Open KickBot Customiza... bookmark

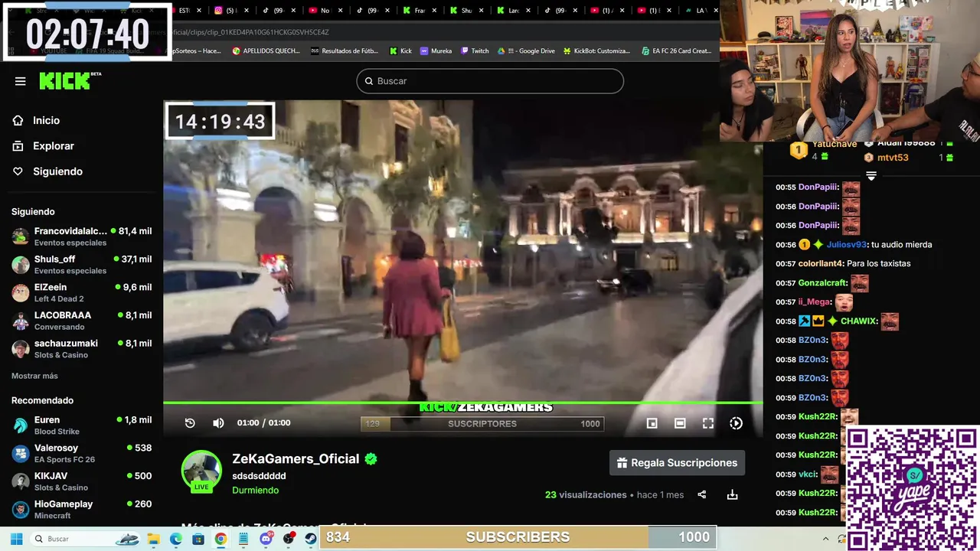(x=596, y=51)
